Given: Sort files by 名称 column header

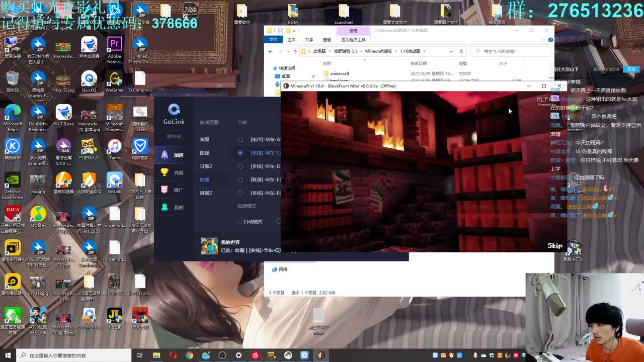Looking at the screenshot, I should 327,63.
